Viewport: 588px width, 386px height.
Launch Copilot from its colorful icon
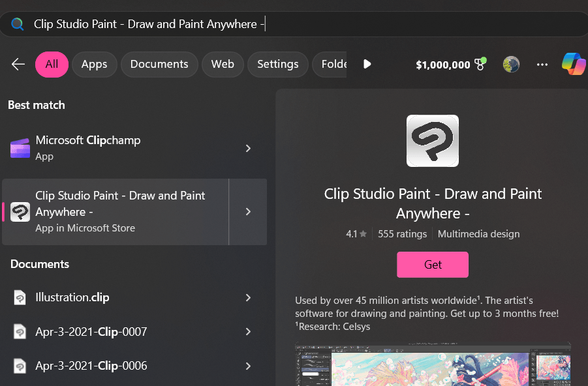[x=574, y=64]
